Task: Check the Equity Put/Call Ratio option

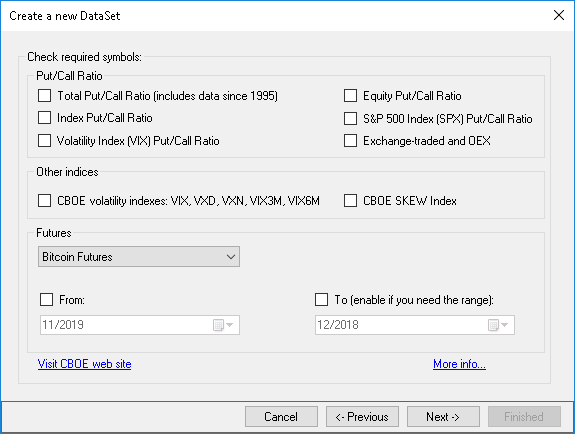Action: tap(351, 96)
